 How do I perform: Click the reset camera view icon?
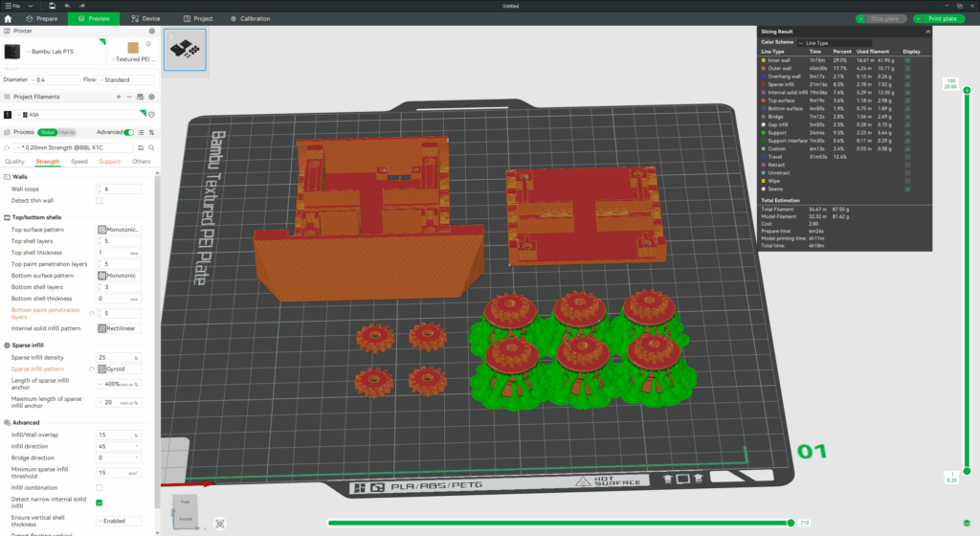[220, 524]
